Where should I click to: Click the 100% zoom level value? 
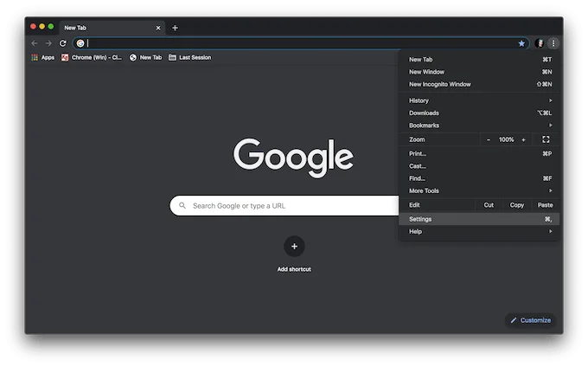pyautogui.click(x=506, y=139)
